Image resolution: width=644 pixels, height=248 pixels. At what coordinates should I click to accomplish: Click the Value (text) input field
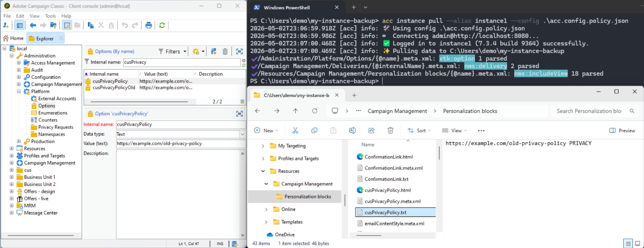click(181, 143)
